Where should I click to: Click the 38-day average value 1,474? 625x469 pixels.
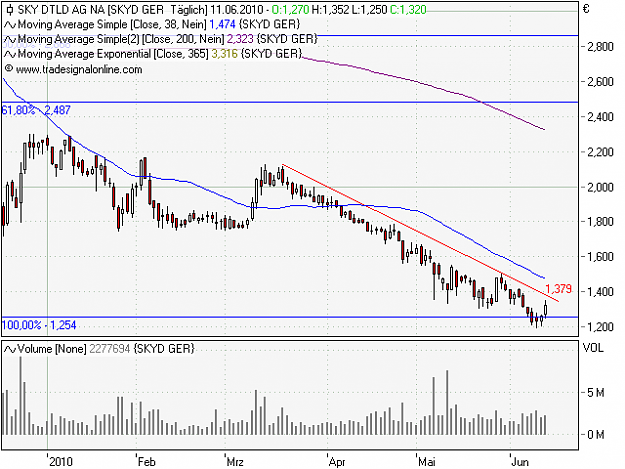click(222, 24)
